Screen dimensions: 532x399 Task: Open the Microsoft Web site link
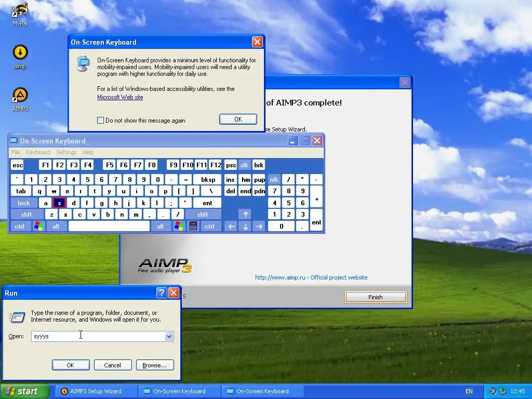[x=120, y=97]
